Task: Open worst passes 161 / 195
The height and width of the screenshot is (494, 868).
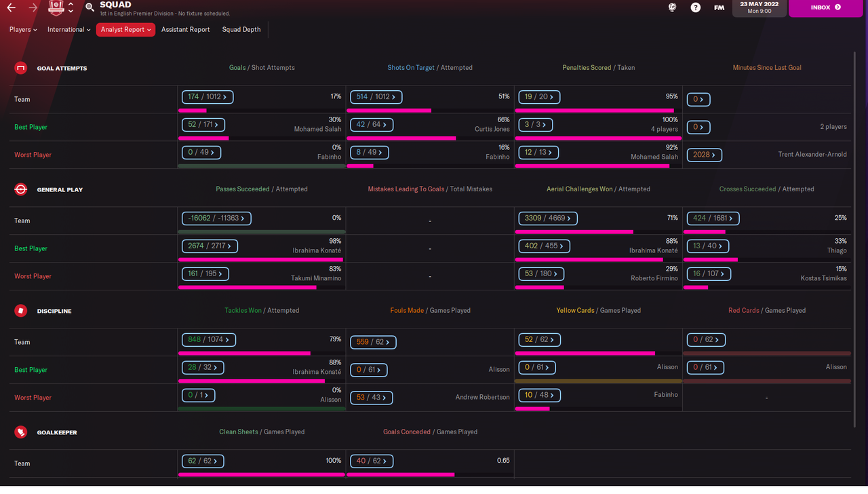Action: [x=205, y=274]
